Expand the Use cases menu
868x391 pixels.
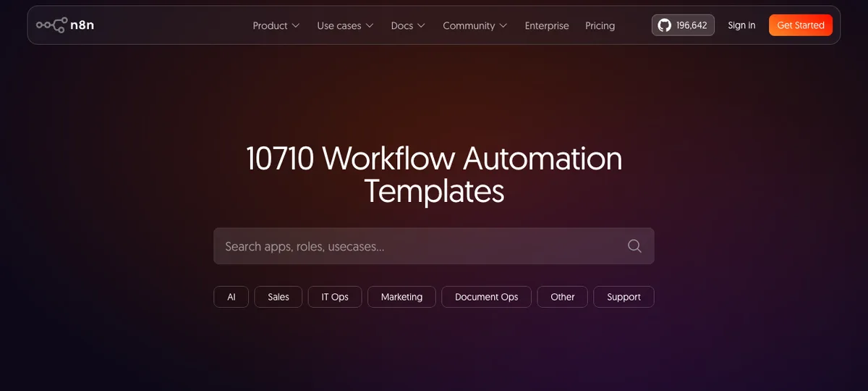345,25
